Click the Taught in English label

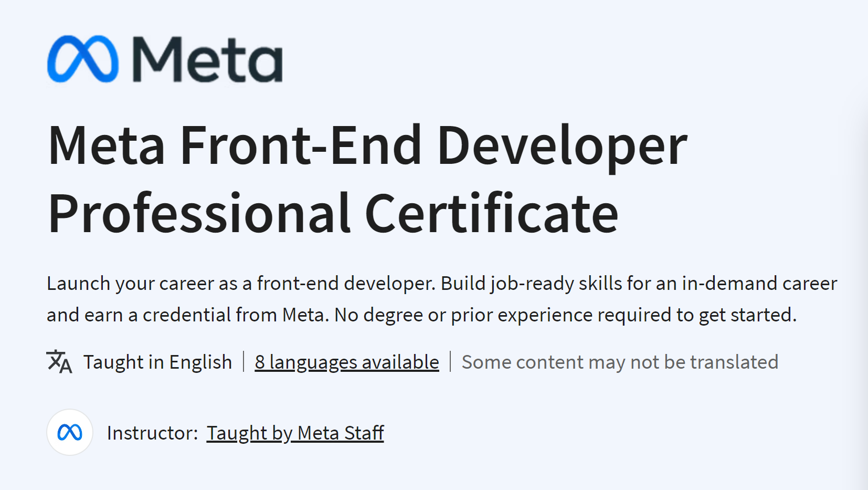point(157,362)
